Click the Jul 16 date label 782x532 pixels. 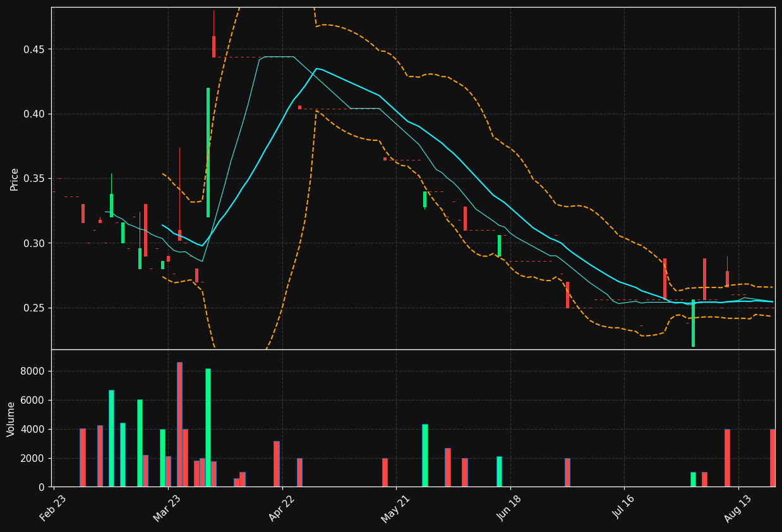pos(623,507)
